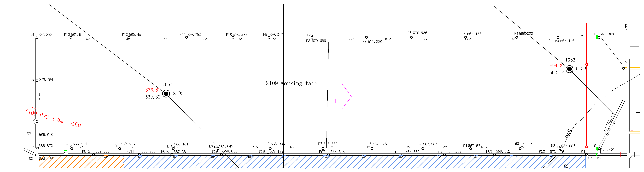Click the borehole 1063 circle symbol
The image size is (644, 172).
[x=569, y=69]
